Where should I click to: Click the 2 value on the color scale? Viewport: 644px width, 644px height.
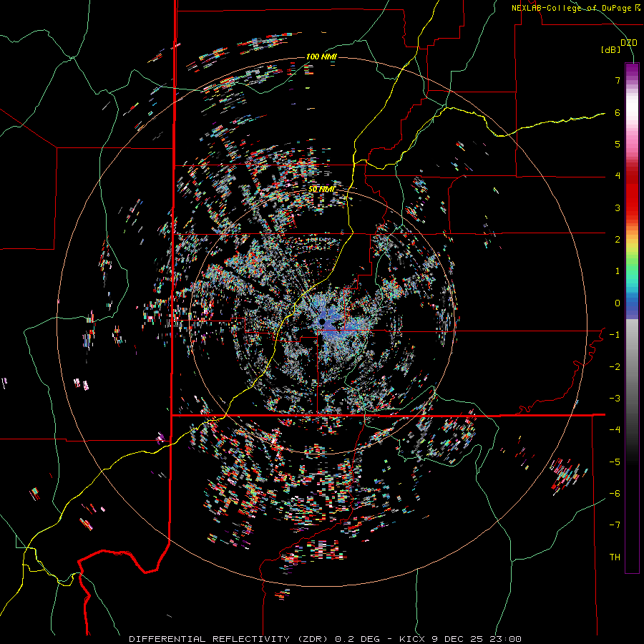tap(618, 240)
